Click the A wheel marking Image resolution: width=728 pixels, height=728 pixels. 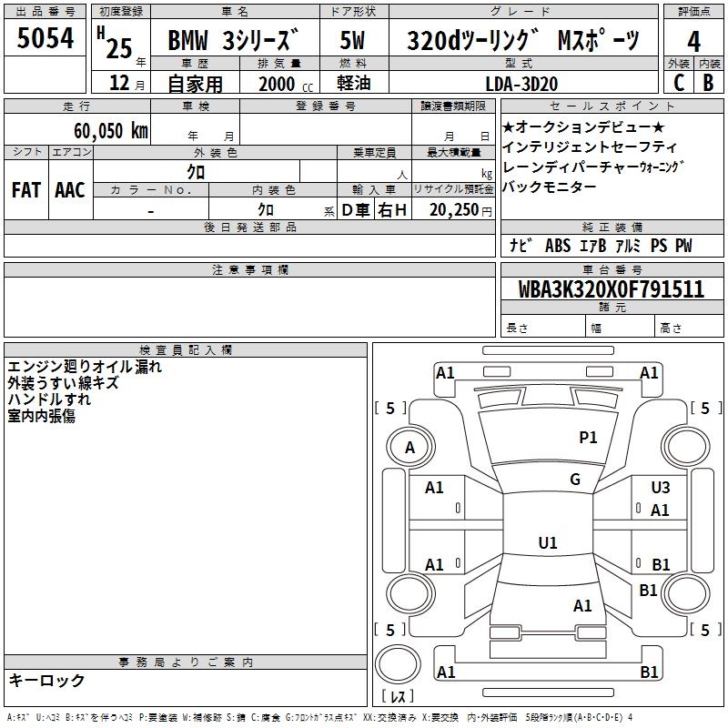tap(409, 448)
